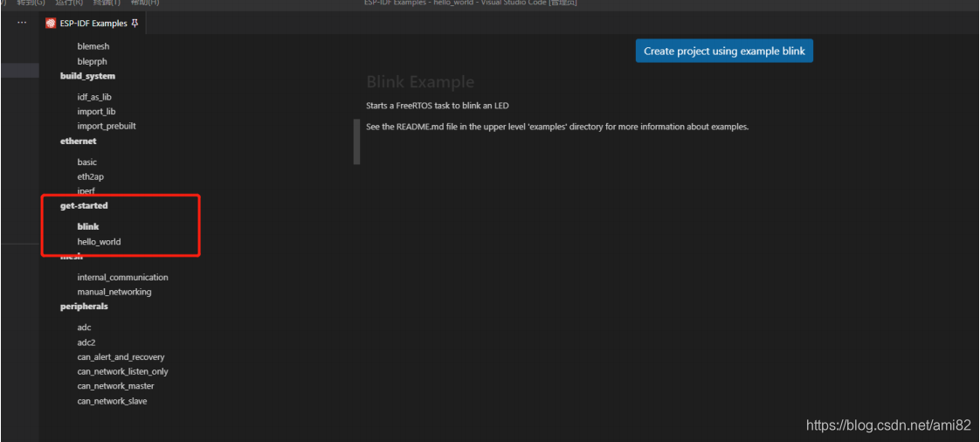Open the can_network_listen_only example
The image size is (980, 442).
(x=122, y=371)
